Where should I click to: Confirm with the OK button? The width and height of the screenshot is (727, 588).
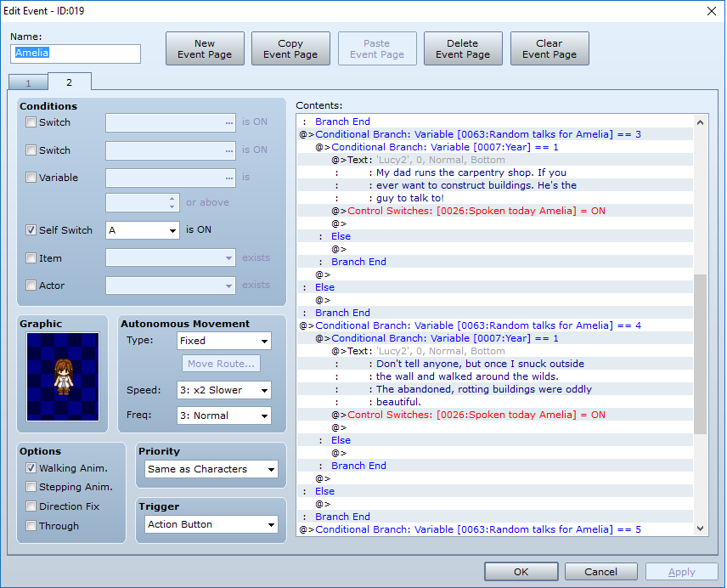coord(521,572)
